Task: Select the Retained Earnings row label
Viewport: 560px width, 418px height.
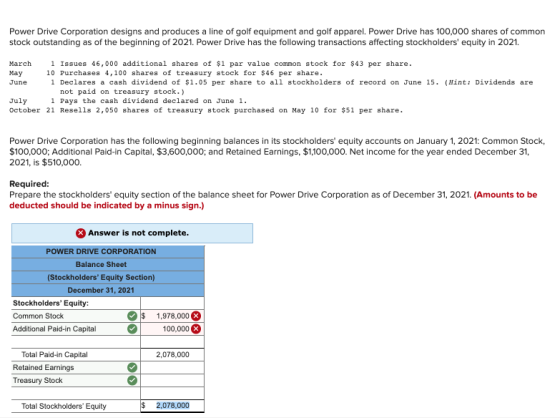Action: pyautogui.click(x=43, y=367)
